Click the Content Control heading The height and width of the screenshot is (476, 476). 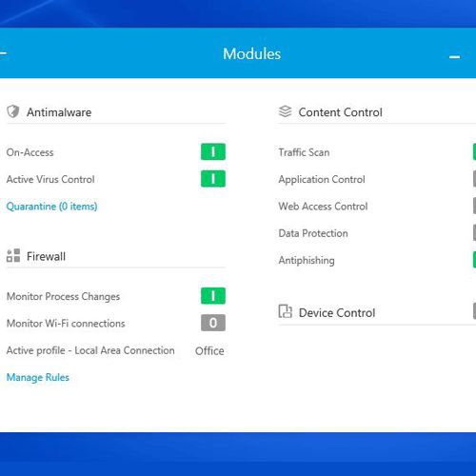[x=340, y=112]
